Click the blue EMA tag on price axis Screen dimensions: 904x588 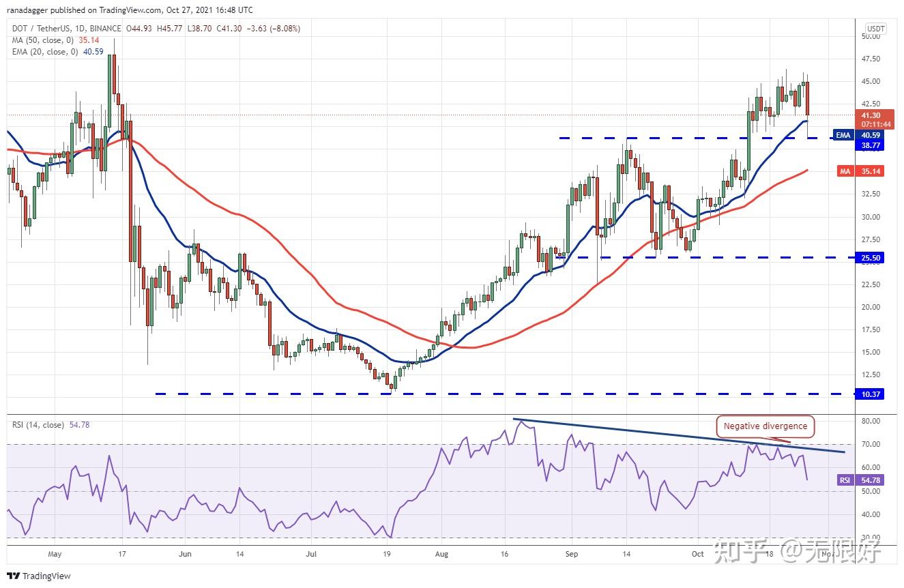(843, 135)
